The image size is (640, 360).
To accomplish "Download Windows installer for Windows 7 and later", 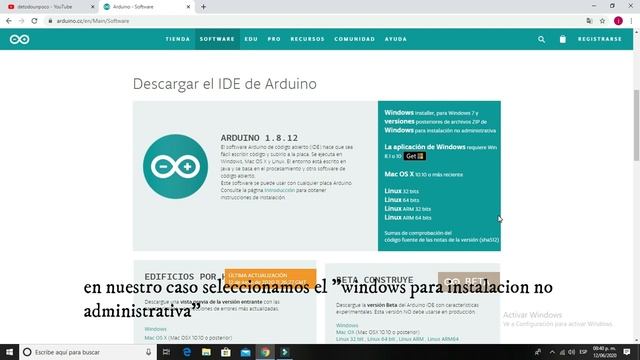I will point(431,113).
